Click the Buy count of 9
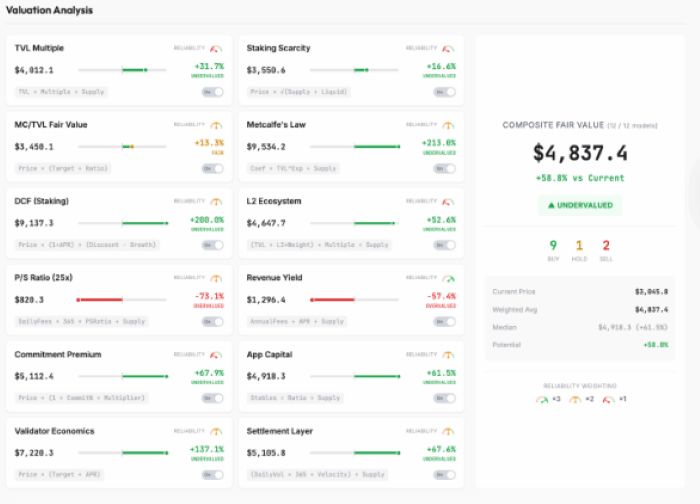This screenshot has width=700, height=504. tap(553, 247)
